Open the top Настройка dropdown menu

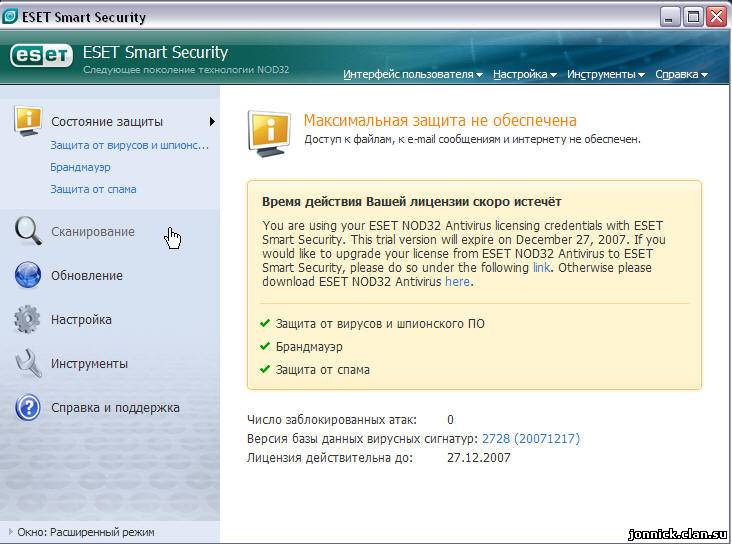525,74
